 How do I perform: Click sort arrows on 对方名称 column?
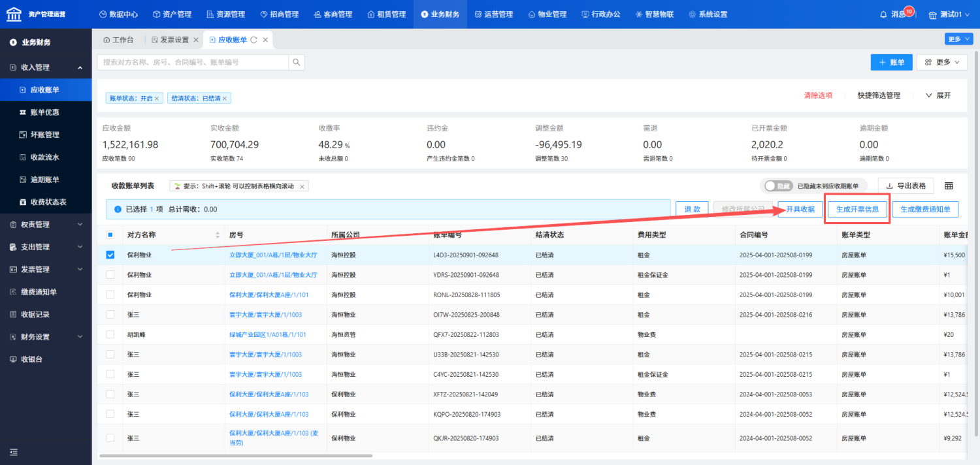(x=218, y=234)
